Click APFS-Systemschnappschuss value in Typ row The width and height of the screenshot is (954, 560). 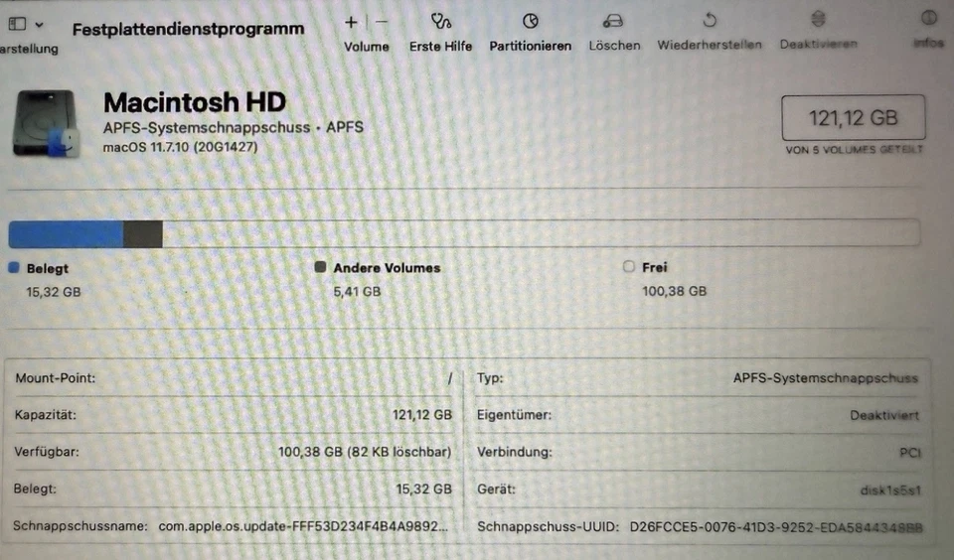click(x=826, y=378)
